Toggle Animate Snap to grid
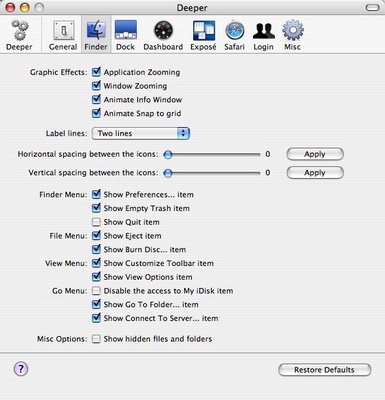 click(x=96, y=113)
